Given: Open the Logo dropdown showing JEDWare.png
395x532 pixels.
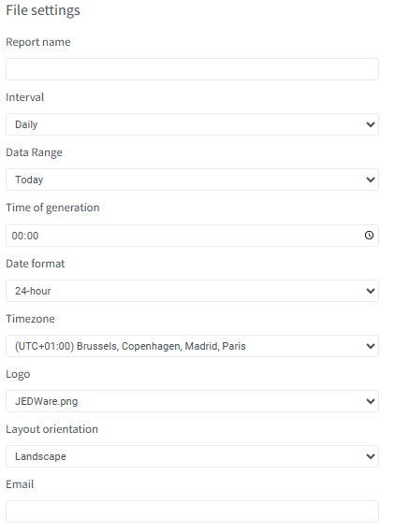Looking at the screenshot, I should tap(192, 401).
